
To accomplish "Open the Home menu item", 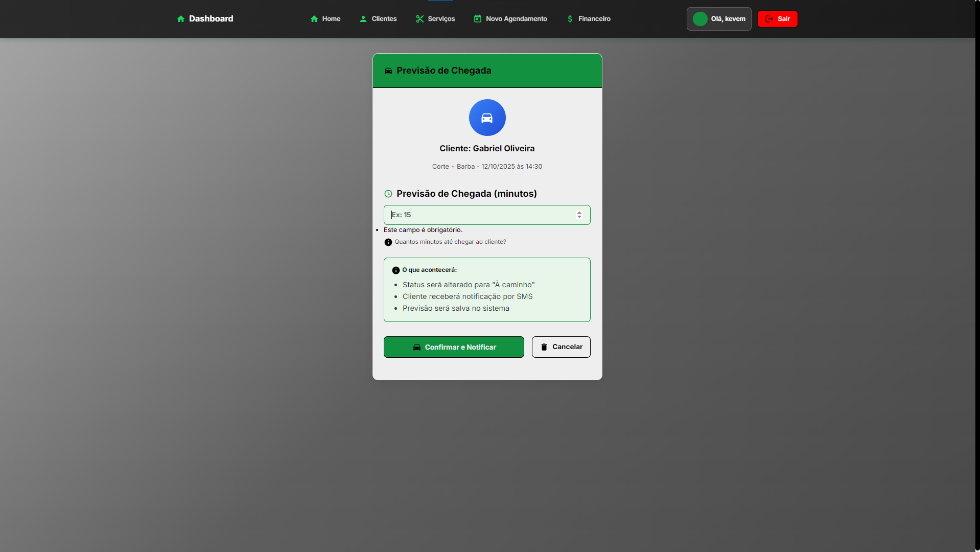I will coord(325,19).
